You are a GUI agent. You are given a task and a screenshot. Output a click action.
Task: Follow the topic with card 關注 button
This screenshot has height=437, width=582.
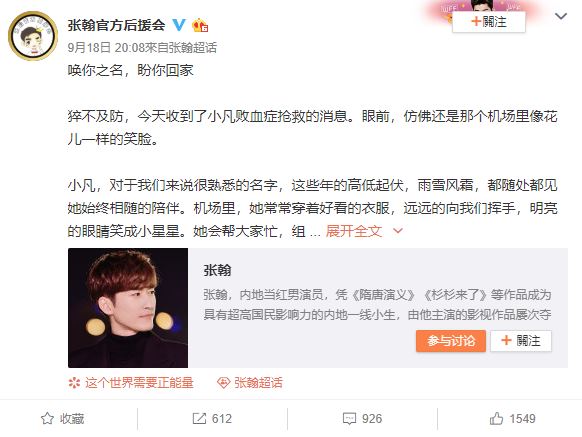521,340
